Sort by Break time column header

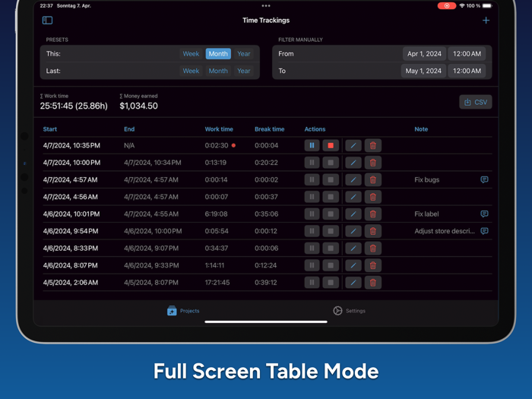pyautogui.click(x=269, y=129)
